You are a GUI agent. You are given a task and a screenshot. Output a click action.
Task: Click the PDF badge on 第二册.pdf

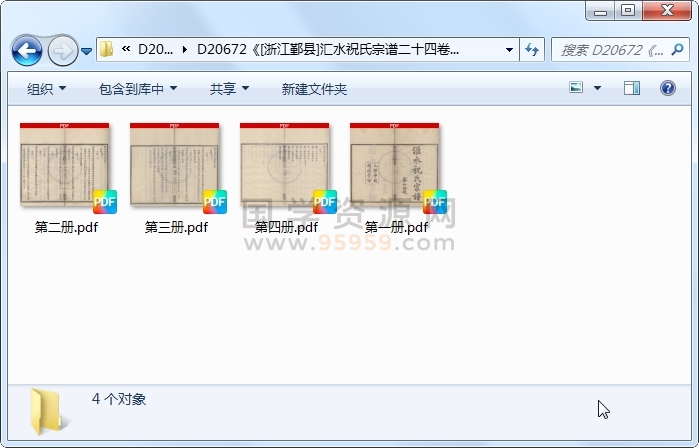point(105,202)
